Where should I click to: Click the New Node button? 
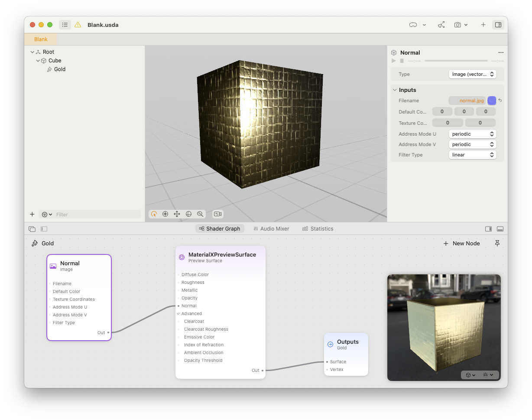[461, 244]
